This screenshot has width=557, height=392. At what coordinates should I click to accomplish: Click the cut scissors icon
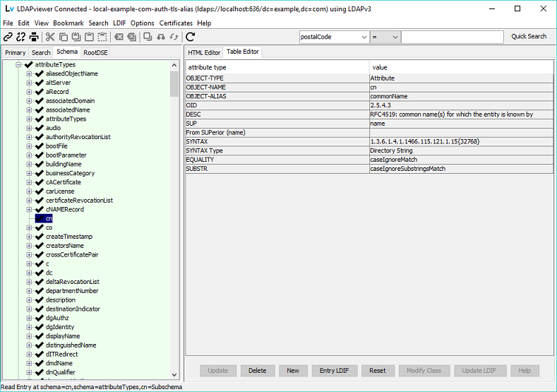tap(50, 37)
